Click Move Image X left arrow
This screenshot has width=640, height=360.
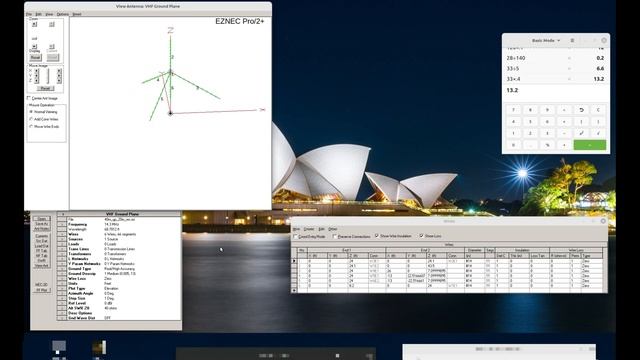pos(36,71)
